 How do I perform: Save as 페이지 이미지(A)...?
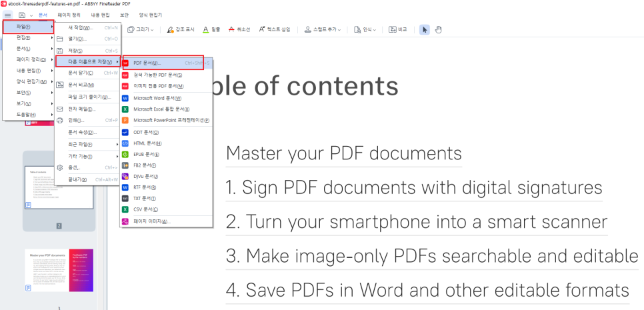coord(167,221)
